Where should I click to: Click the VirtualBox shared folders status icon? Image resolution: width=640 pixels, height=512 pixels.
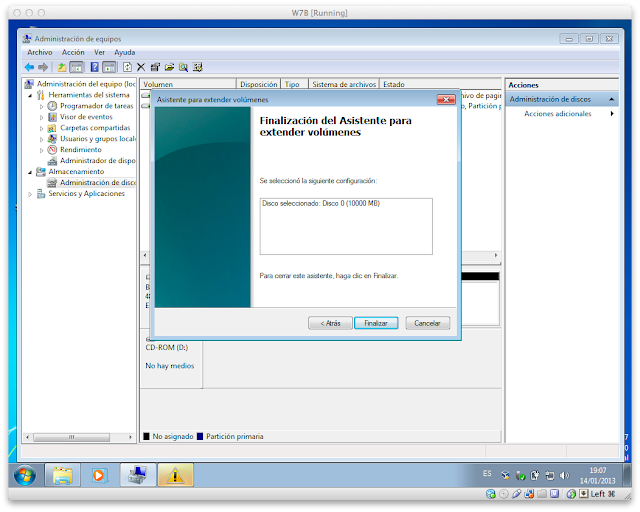[542, 494]
